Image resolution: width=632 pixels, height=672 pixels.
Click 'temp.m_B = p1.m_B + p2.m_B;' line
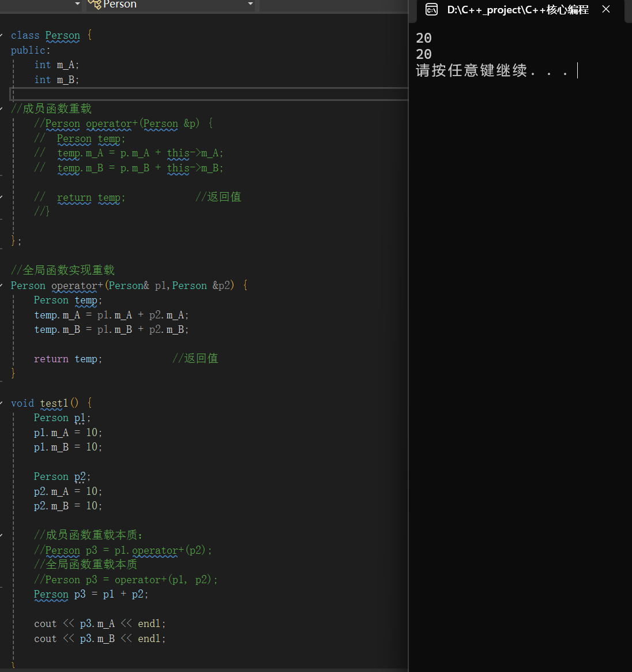pyautogui.click(x=111, y=329)
